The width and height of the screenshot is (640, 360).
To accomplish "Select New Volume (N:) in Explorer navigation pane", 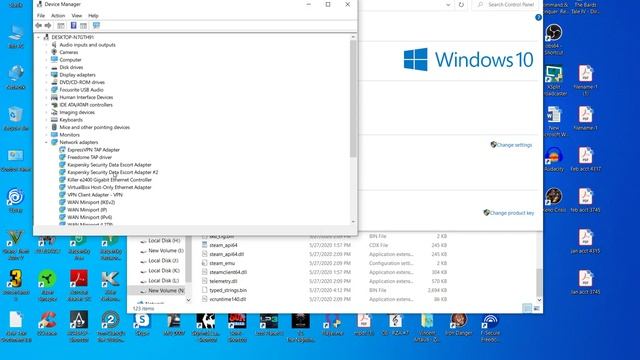I will 166,291.
